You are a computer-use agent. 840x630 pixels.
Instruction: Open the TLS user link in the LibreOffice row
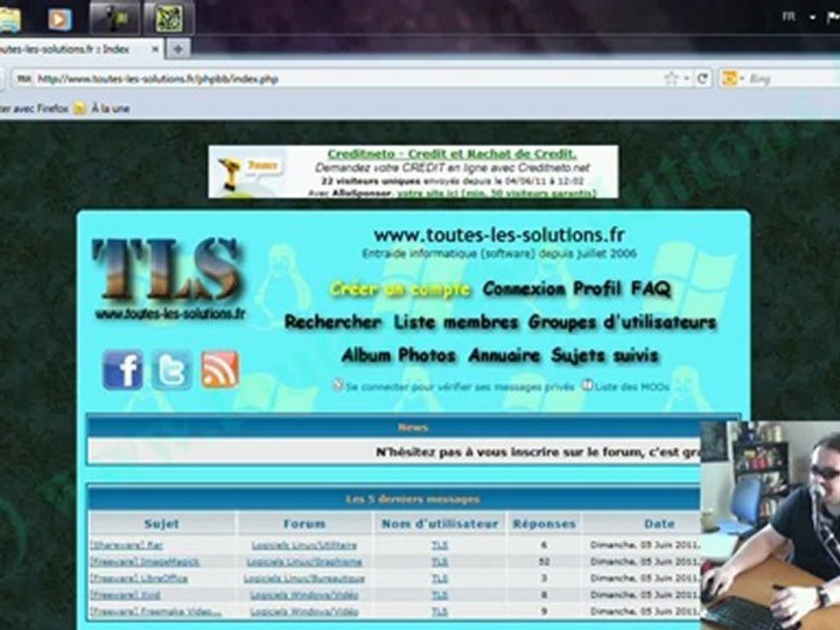[x=440, y=578]
